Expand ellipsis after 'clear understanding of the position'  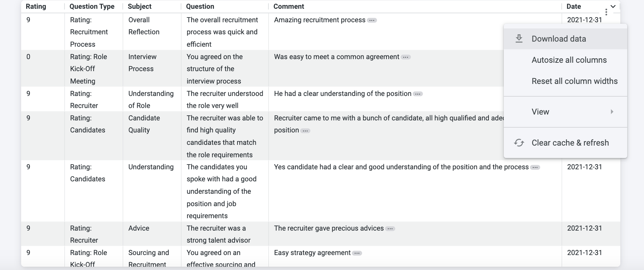click(x=418, y=94)
